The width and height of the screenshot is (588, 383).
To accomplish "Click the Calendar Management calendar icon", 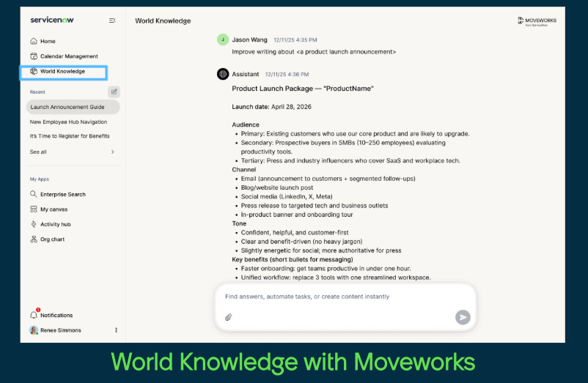I will 34,56.
